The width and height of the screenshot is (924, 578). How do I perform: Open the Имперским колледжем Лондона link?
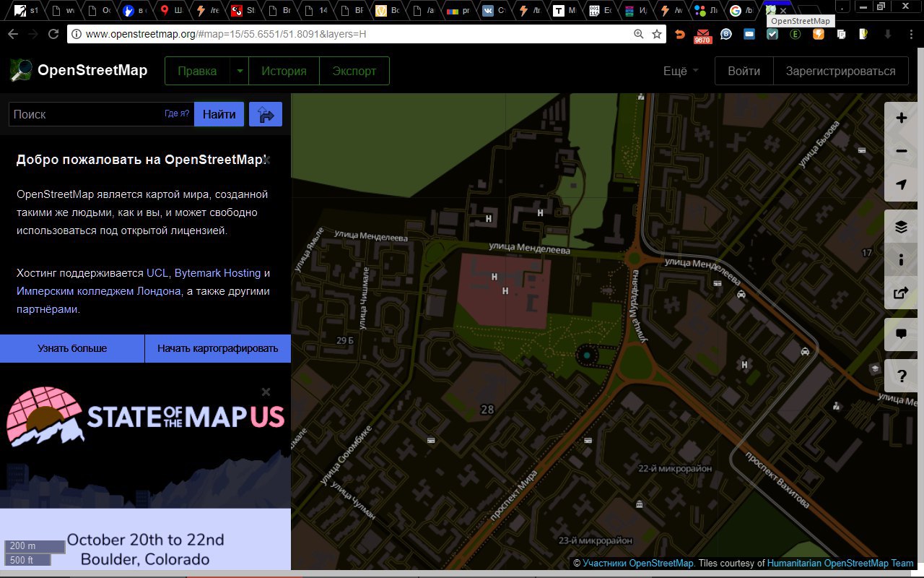point(99,291)
